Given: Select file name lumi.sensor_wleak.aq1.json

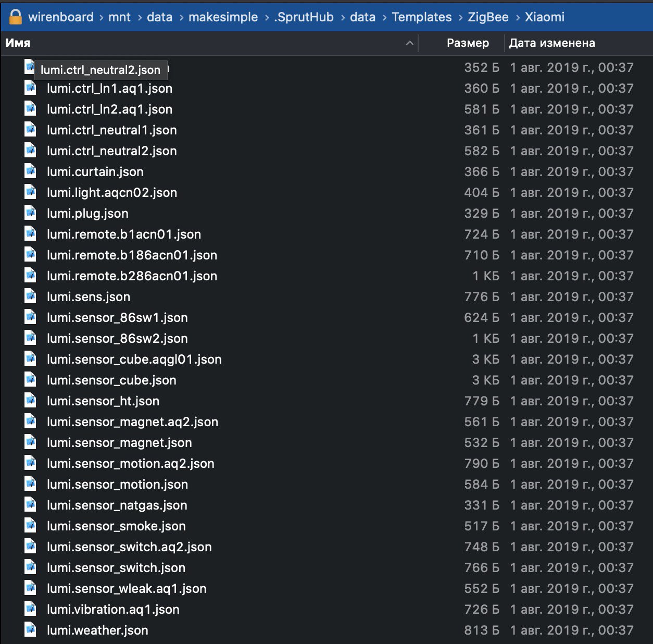Looking at the screenshot, I should pos(127,589).
